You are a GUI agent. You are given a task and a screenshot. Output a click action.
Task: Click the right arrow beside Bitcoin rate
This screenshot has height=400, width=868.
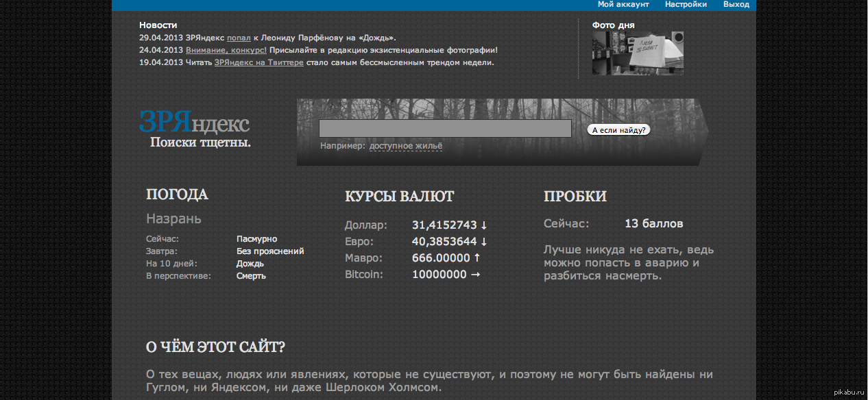tap(474, 275)
